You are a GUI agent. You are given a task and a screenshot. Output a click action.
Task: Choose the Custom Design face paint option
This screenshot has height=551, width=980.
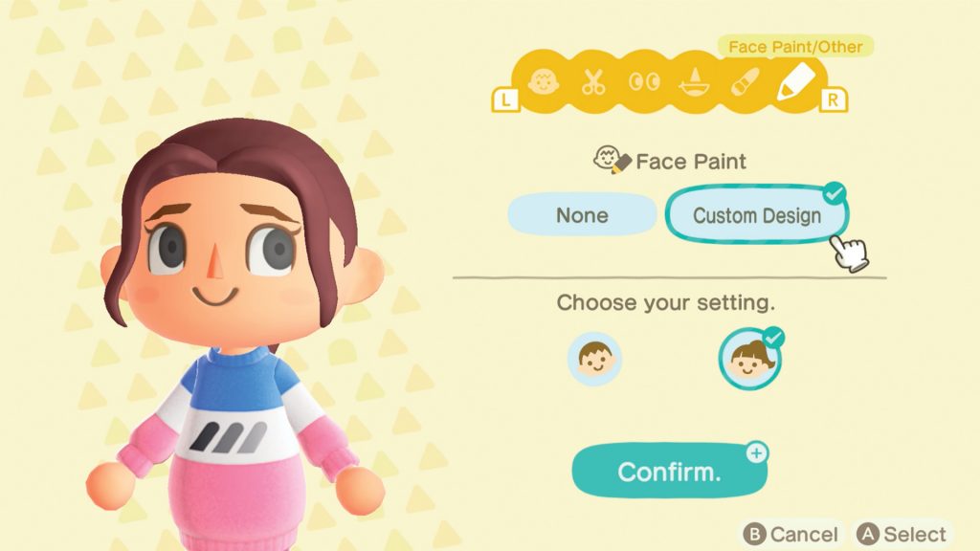(x=757, y=215)
